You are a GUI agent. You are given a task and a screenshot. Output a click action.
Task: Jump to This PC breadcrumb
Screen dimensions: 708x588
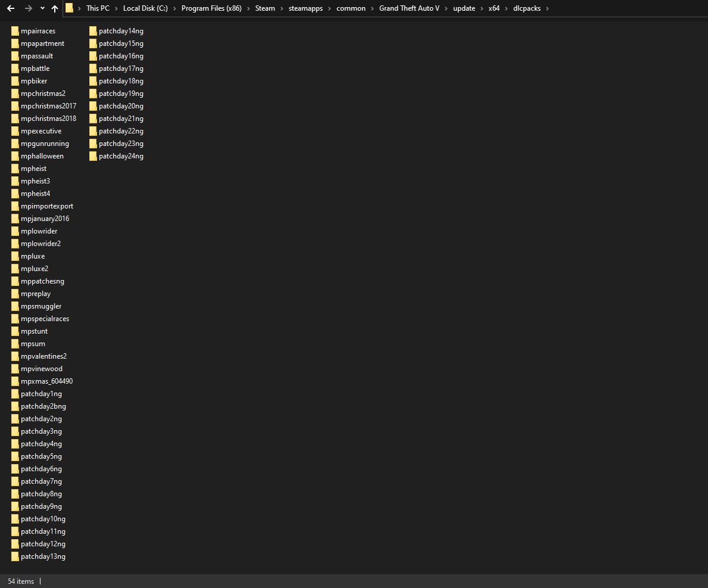pos(98,8)
